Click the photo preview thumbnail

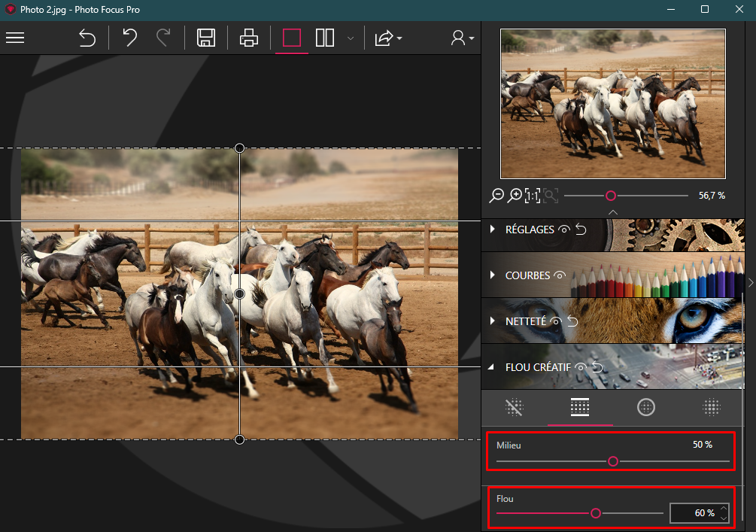click(613, 104)
